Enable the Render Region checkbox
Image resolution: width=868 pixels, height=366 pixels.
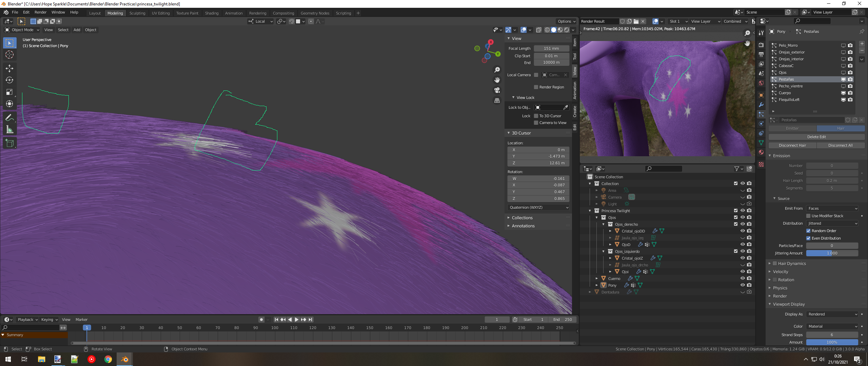[x=536, y=87]
